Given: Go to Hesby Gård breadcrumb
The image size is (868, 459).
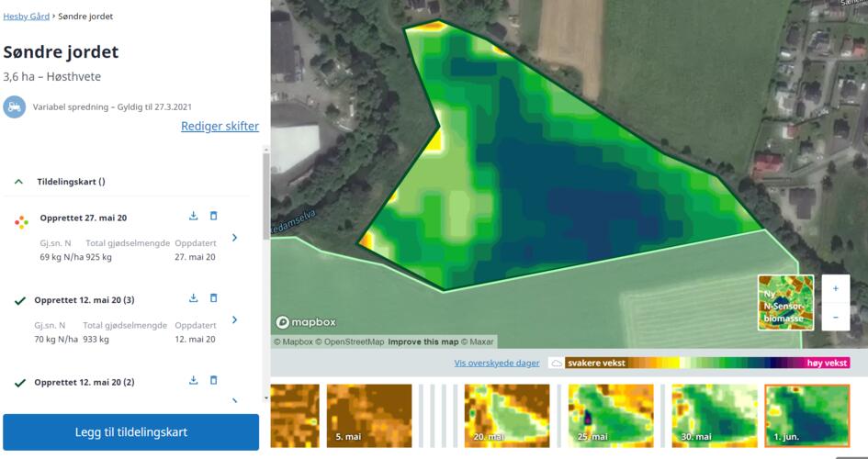Looking at the screenshot, I should [x=26, y=17].
